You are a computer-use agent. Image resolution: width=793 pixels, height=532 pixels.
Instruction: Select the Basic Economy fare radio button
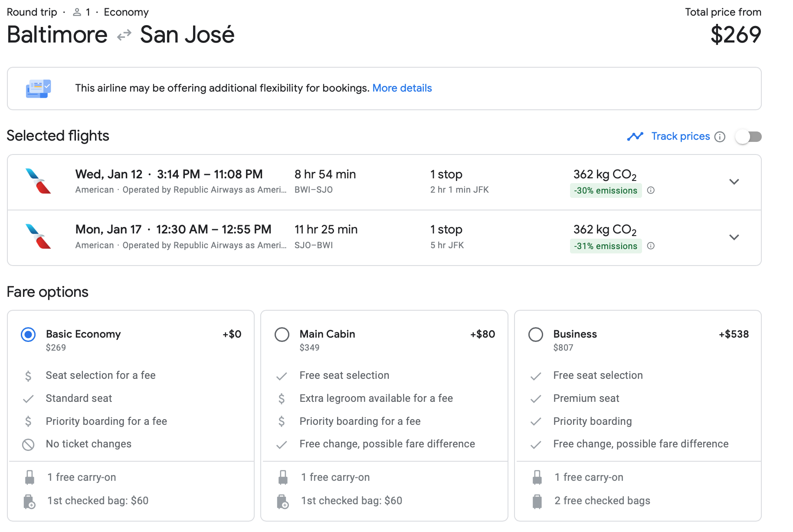[28, 335]
